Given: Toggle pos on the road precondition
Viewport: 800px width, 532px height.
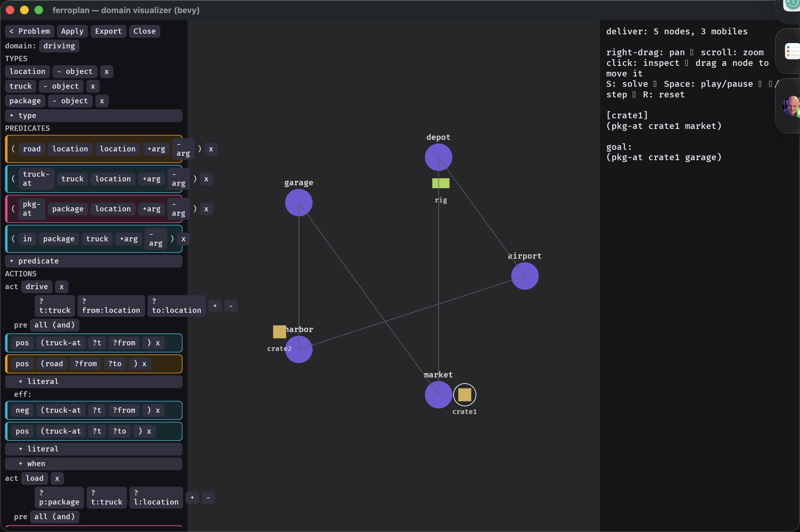Looking at the screenshot, I should [22, 364].
